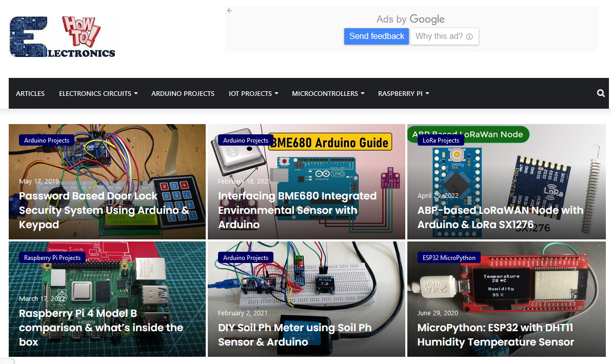Select the Raspberry Pi menu label

[x=400, y=93]
